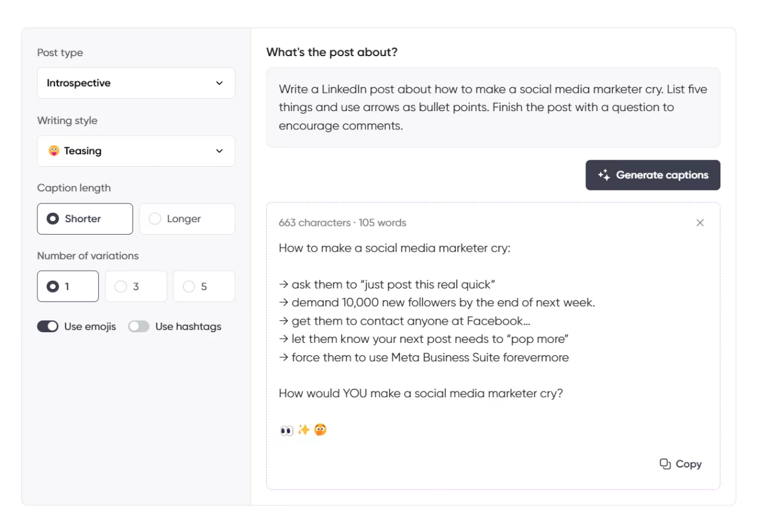Image resolution: width=757 pixels, height=532 pixels.
Task: Open the Introspective post type dropdown
Action: [x=136, y=83]
